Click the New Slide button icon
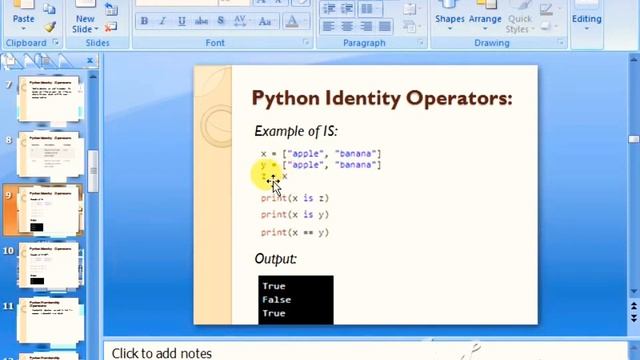This screenshot has height=360, width=640. pyautogui.click(x=86, y=5)
